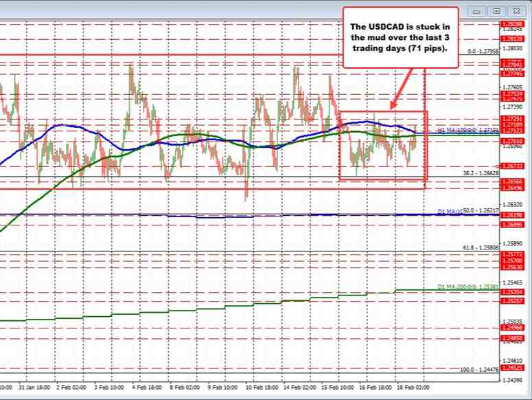Screen dimensions: 532x400
Task: Select the 100.0 - 1.24476 Fibonacci label
Action: [479, 370]
